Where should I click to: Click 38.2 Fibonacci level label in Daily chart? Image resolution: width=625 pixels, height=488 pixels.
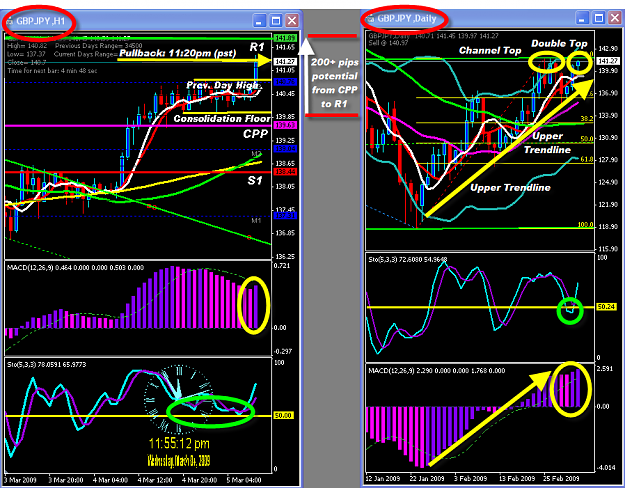pos(586,118)
